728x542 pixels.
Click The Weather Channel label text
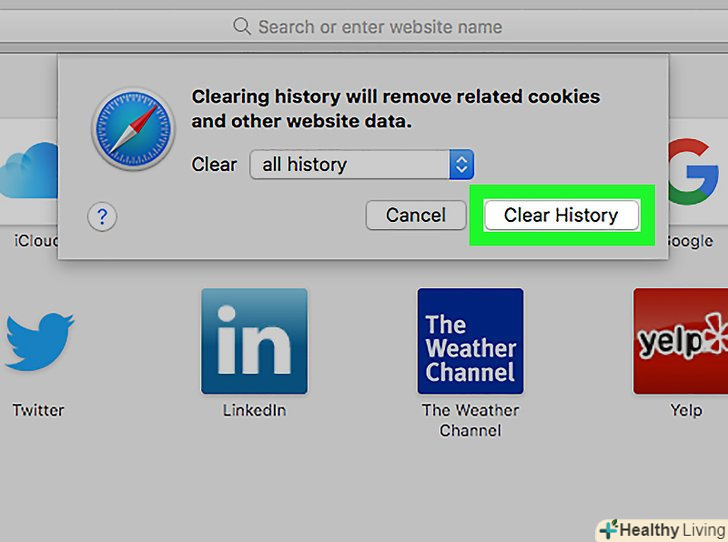[x=470, y=420]
